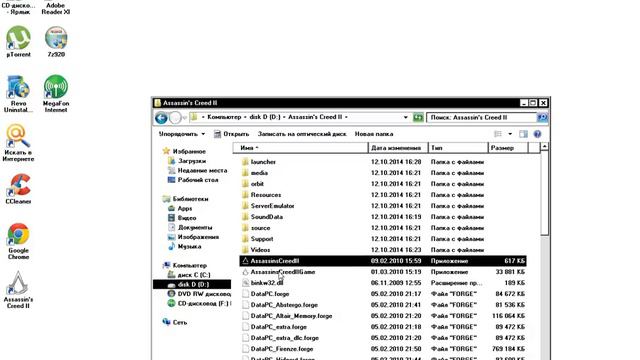
Task: Select the SoundData folder
Action: coord(267,217)
